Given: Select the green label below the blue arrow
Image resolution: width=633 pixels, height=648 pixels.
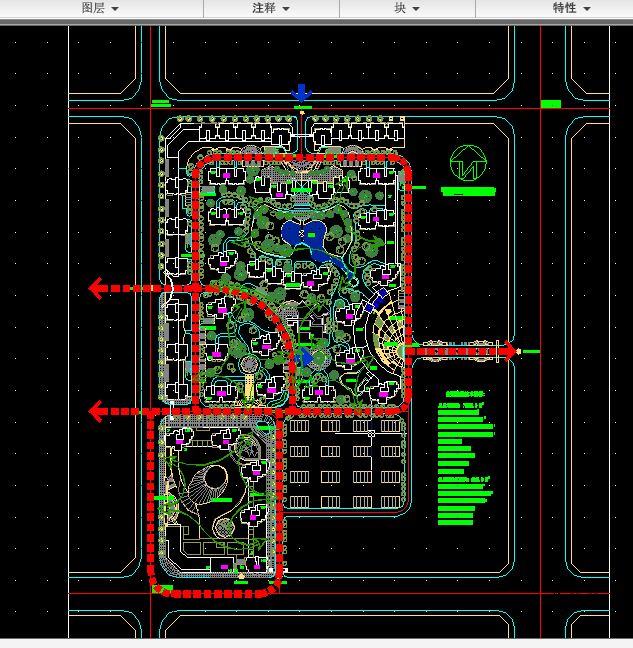Looking at the screenshot, I should point(301,107).
